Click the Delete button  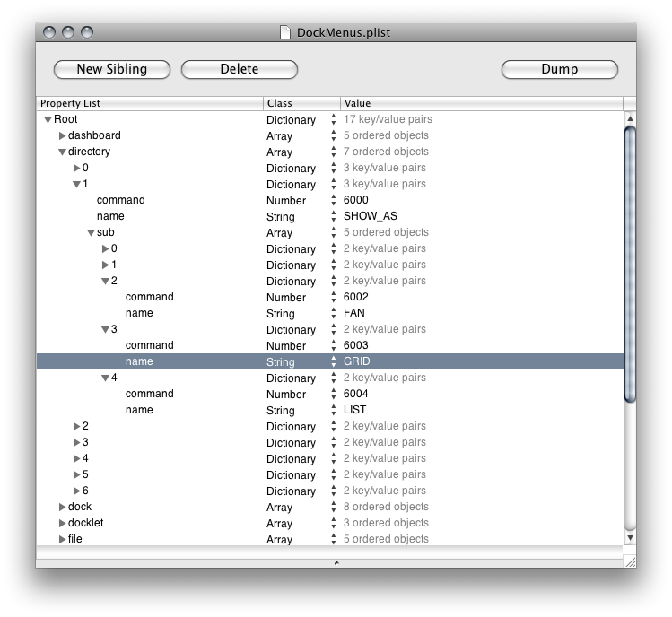pos(240,69)
